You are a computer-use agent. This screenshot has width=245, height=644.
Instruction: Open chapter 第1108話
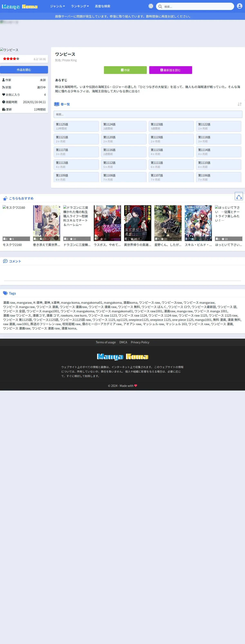click(124, 177)
